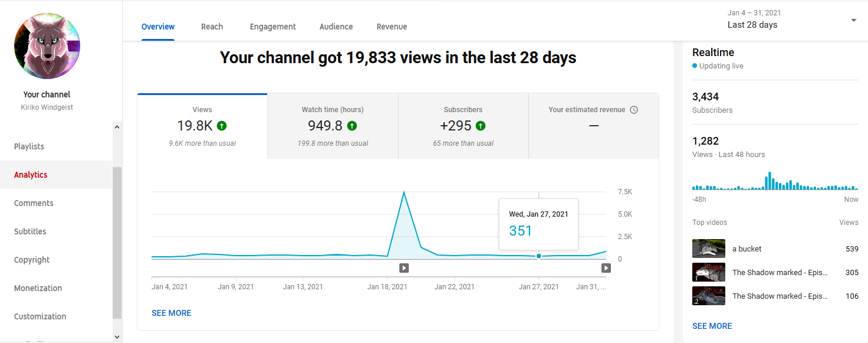This screenshot has width=868, height=343.
Task: Click the green up arrow beside Views
Action: tap(222, 126)
